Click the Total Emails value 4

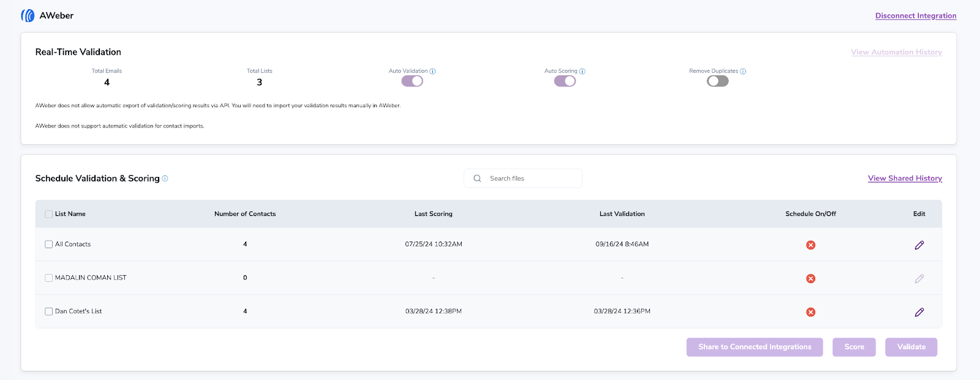pos(107,82)
